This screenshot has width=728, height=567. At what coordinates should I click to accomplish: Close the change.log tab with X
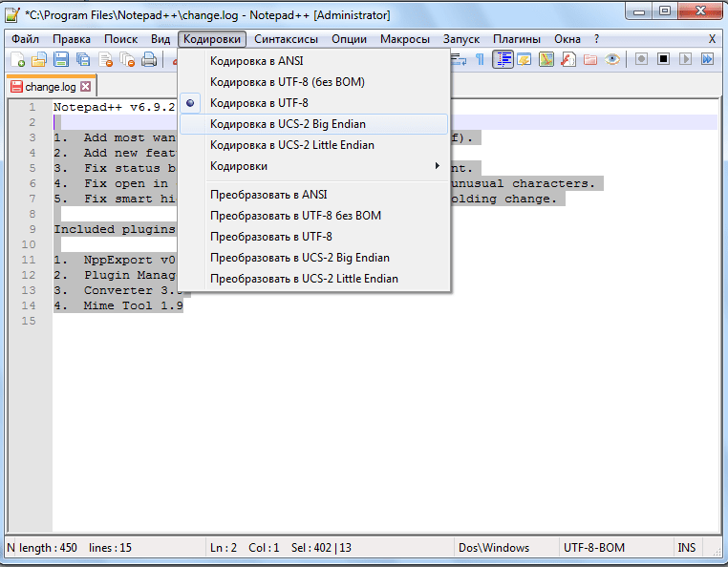point(85,87)
